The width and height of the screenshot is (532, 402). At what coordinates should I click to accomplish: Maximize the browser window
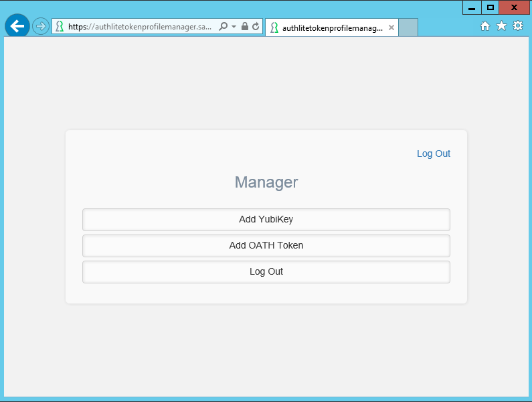(x=491, y=7)
